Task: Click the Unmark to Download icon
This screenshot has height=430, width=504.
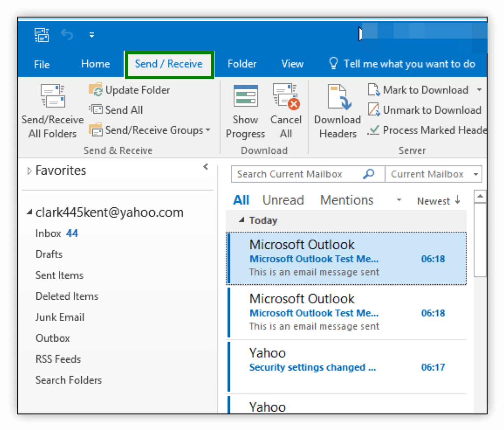Action: (x=373, y=110)
